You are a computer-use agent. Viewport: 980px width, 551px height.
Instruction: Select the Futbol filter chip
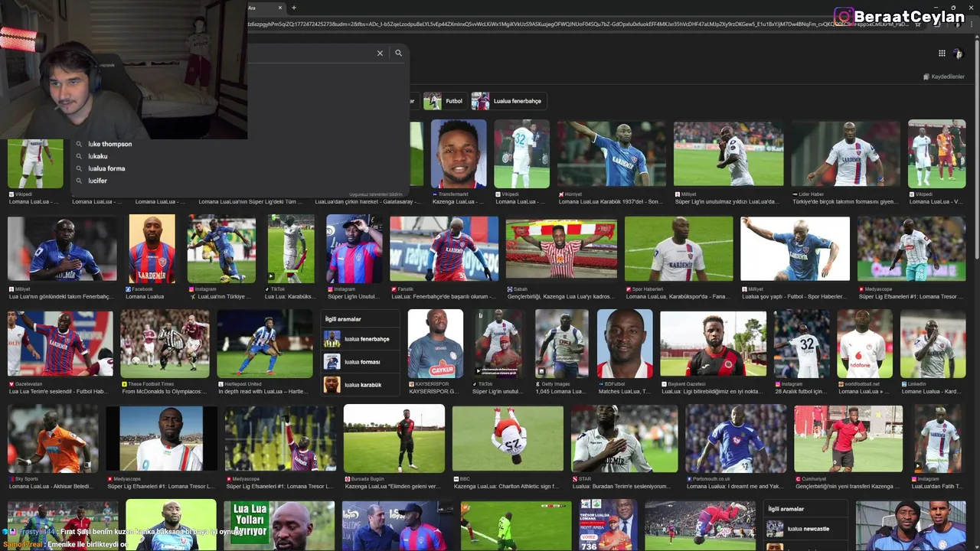[x=444, y=101]
